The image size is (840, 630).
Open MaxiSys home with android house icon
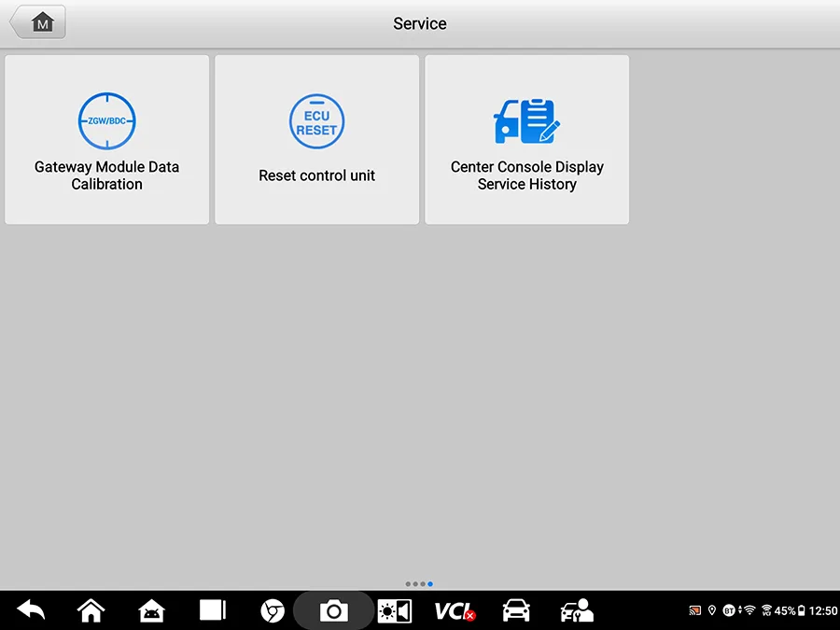click(151, 610)
